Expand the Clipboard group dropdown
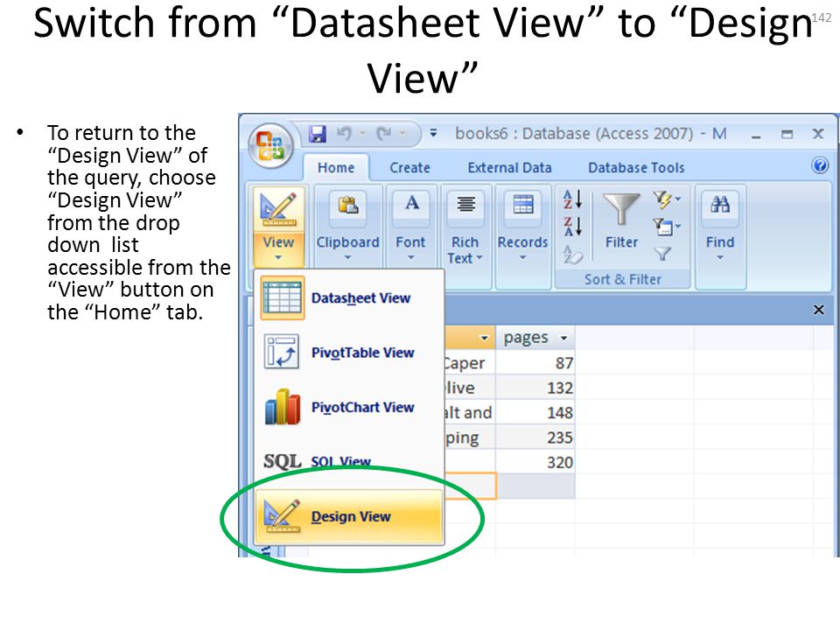Screen dimensions: 840x630 click(x=347, y=257)
